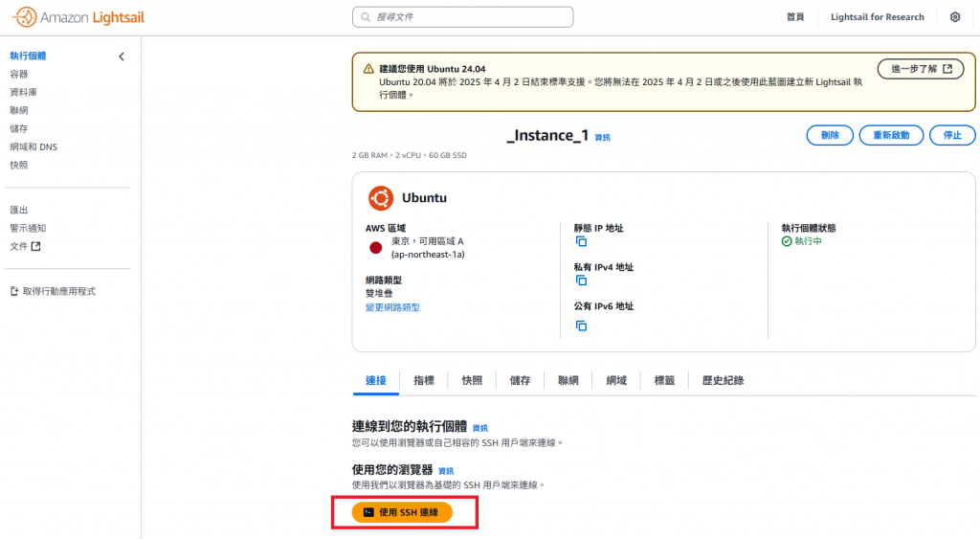The image size is (980, 539).
Task: Select 執行個體 in the sidebar
Action: coord(28,56)
